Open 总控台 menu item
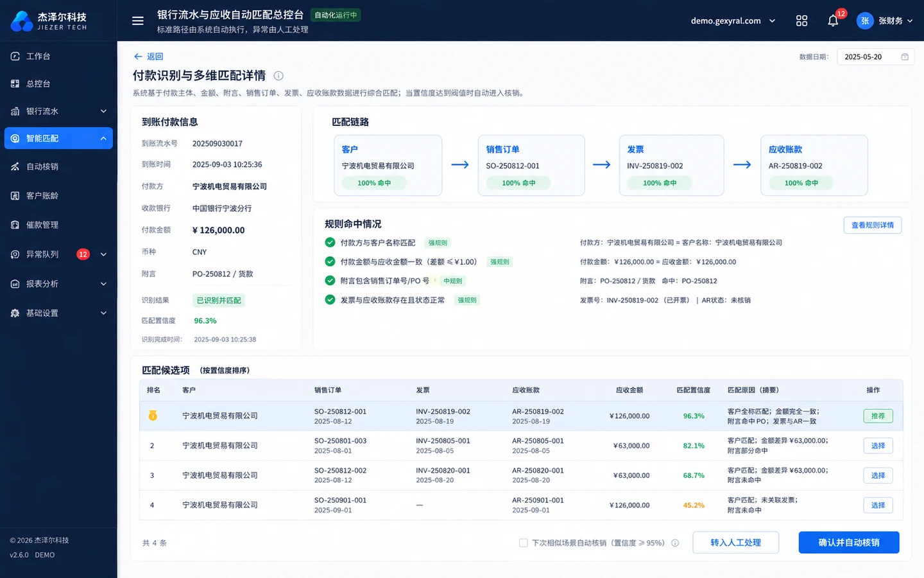Screen dimensions: 924x578 click(x=58, y=83)
